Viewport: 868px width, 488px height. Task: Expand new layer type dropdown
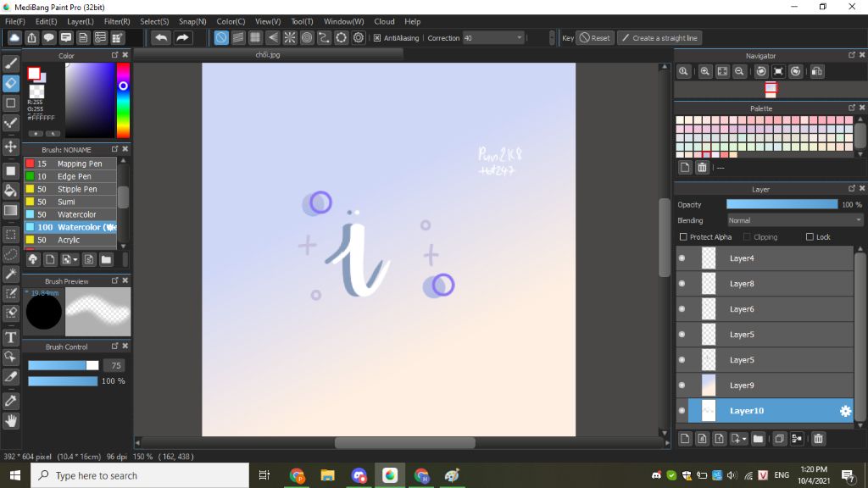[744, 439]
